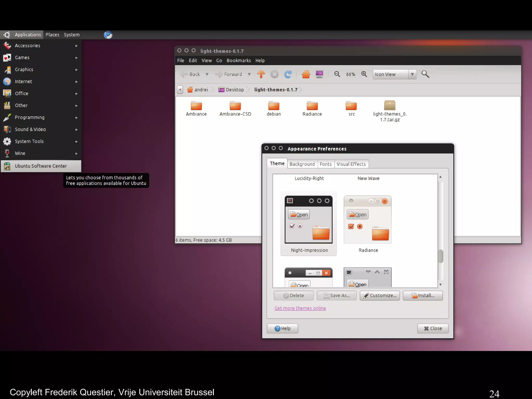Expand the Back history dropdown arrow
Image resolution: width=532 pixels, height=399 pixels.
click(207, 74)
